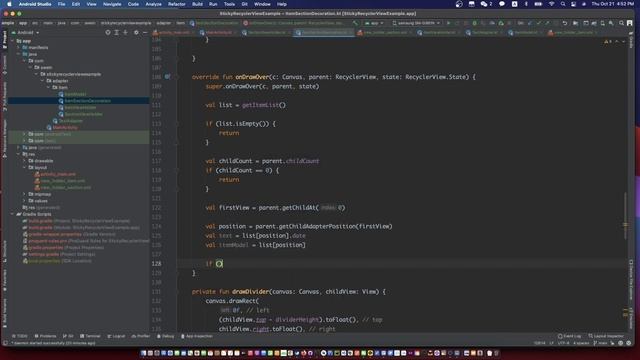Toggle the Gradle tool window on the right edge
The image size is (640, 360).
tap(631, 40)
